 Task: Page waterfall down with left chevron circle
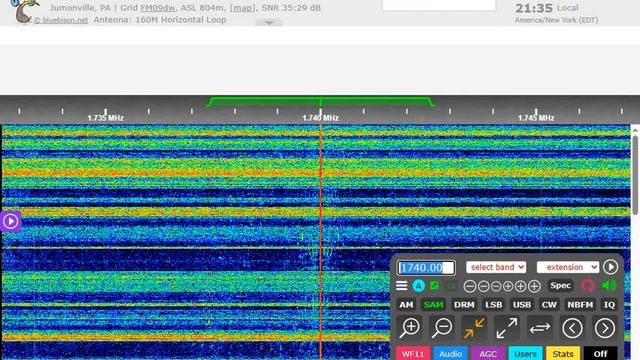point(572,328)
